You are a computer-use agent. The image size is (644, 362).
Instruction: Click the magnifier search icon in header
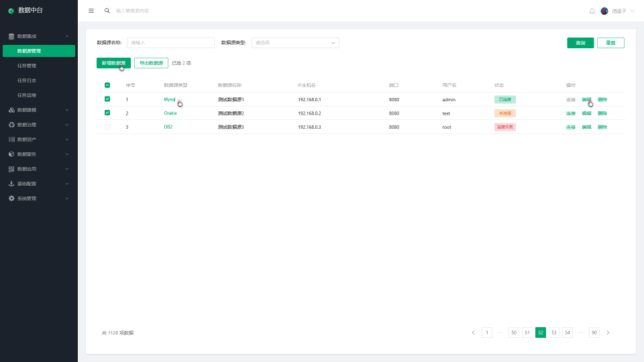pos(107,11)
